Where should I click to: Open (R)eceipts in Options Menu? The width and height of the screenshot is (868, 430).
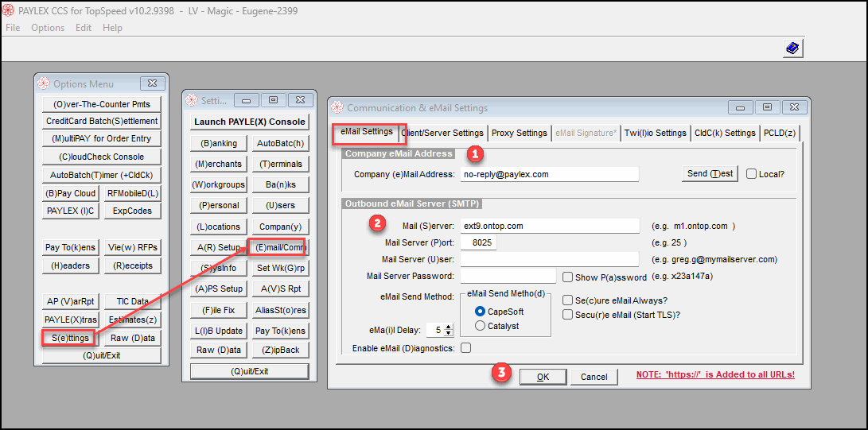132,265
